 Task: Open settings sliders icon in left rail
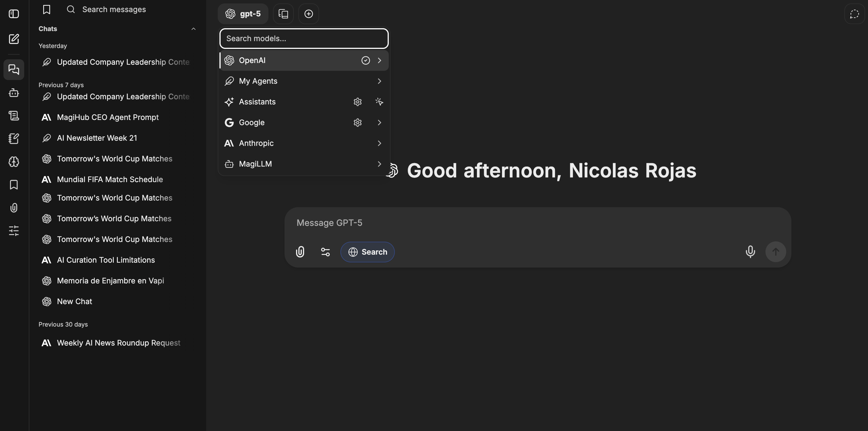pos(14,231)
